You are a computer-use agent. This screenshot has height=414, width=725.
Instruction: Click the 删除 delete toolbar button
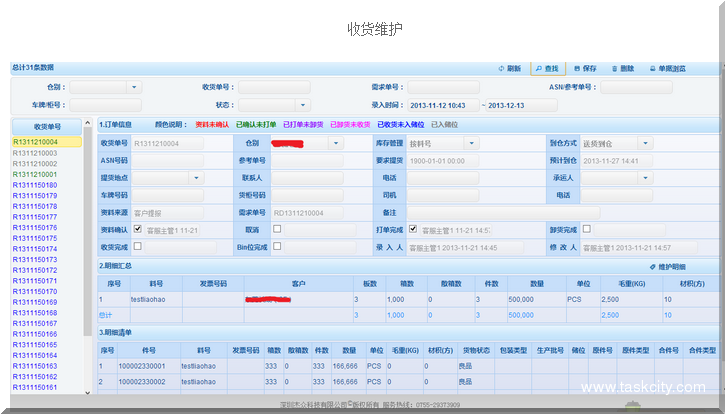coord(623,68)
